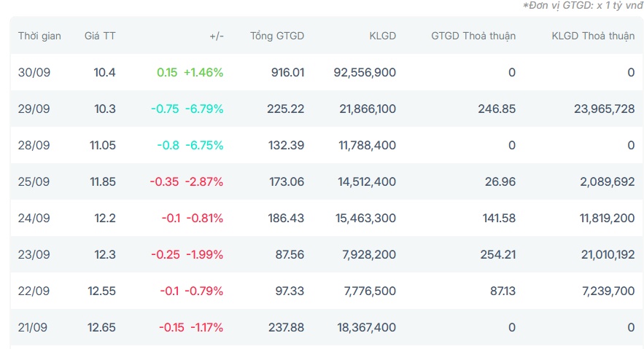Click the 'Đơn vị GTGD' unit note
644x349 pixels.
click(583, 6)
